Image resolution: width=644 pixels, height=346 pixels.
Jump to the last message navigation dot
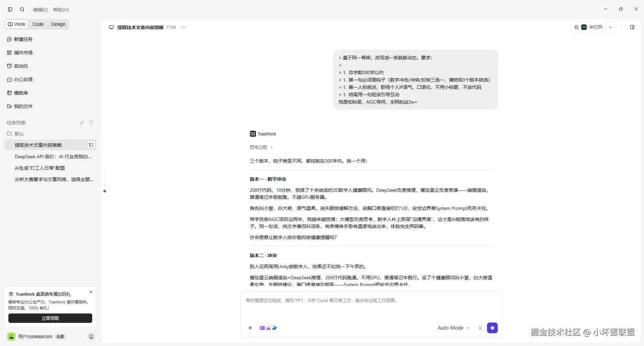pos(105,191)
